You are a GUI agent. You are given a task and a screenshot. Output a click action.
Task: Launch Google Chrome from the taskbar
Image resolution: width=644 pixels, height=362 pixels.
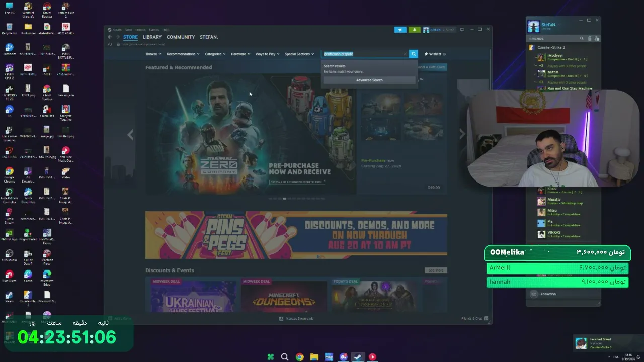(300, 357)
